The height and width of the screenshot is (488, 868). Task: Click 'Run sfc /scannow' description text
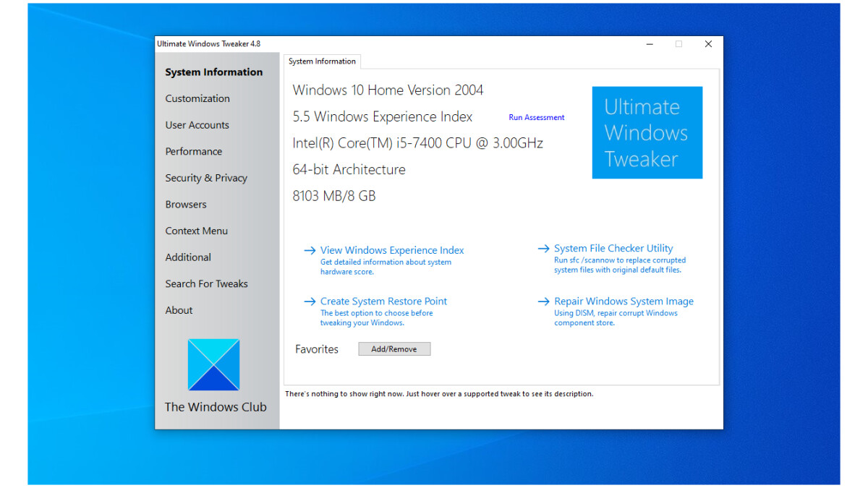point(620,265)
